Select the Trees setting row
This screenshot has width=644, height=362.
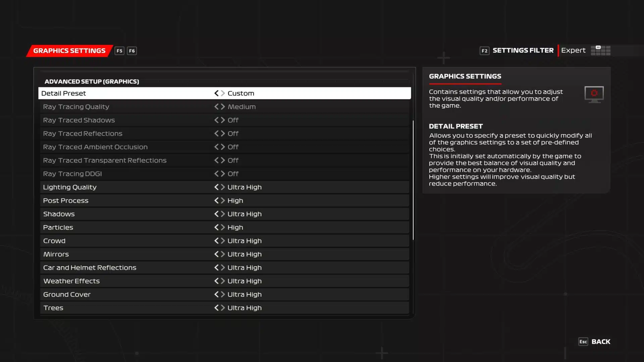[x=134, y=308]
